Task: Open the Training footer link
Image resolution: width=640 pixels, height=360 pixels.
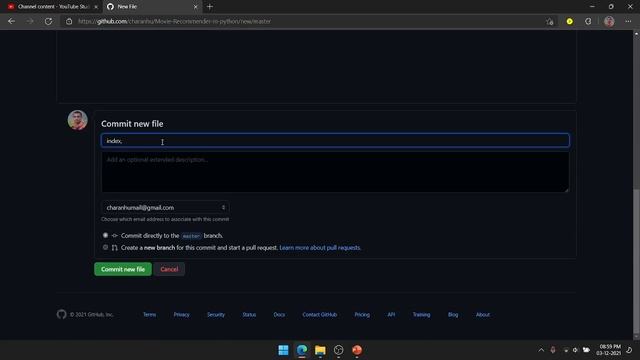Action: tap(421, 315)
